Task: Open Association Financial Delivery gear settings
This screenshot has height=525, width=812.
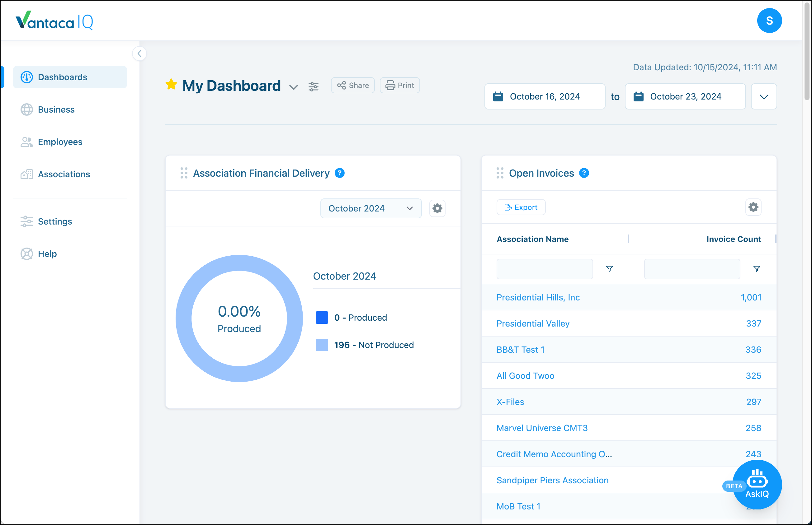Action: [437, 208]
